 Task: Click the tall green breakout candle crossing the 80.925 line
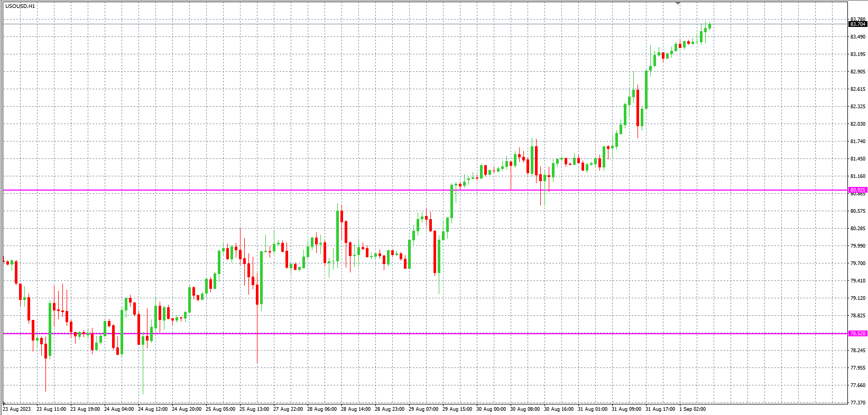click(x=451, y=201)
